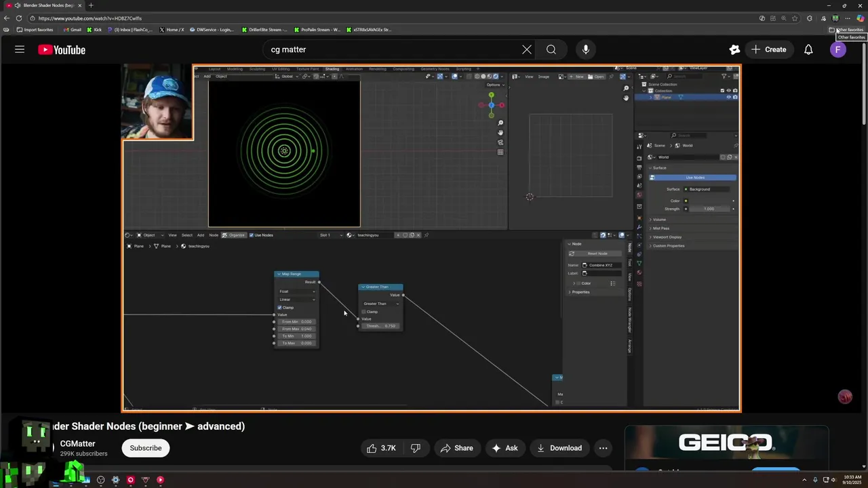Click the Create button
Viewport: 868px width, 488px height.
point(769,49)
